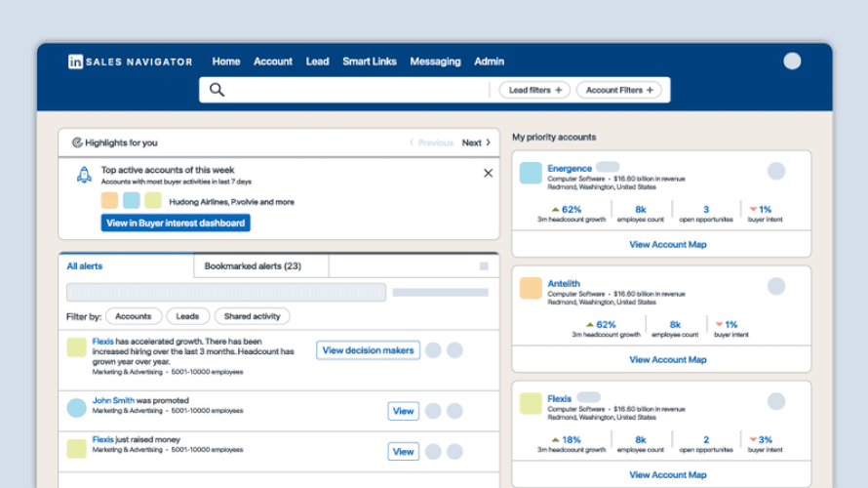Open the Lead menu
The width and height of the screenshot is (868, 488).
tap(317, 61)
